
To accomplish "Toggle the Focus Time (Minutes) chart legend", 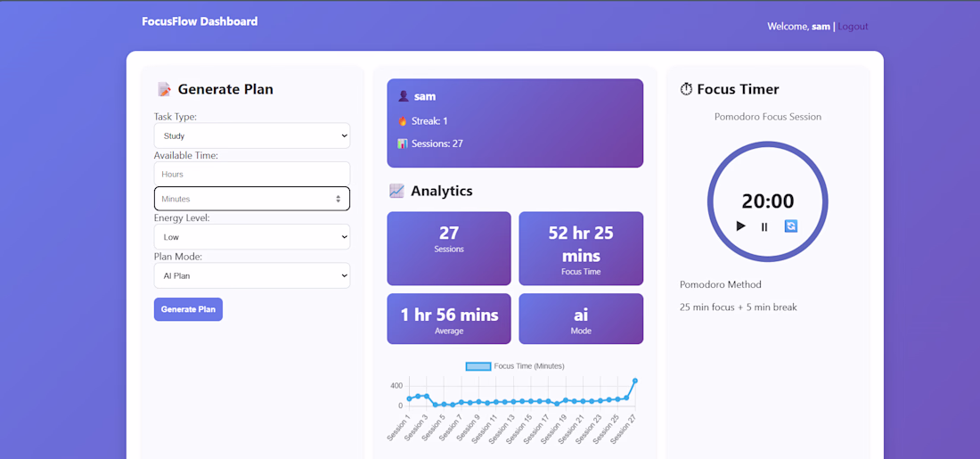I will coord(515,365).
